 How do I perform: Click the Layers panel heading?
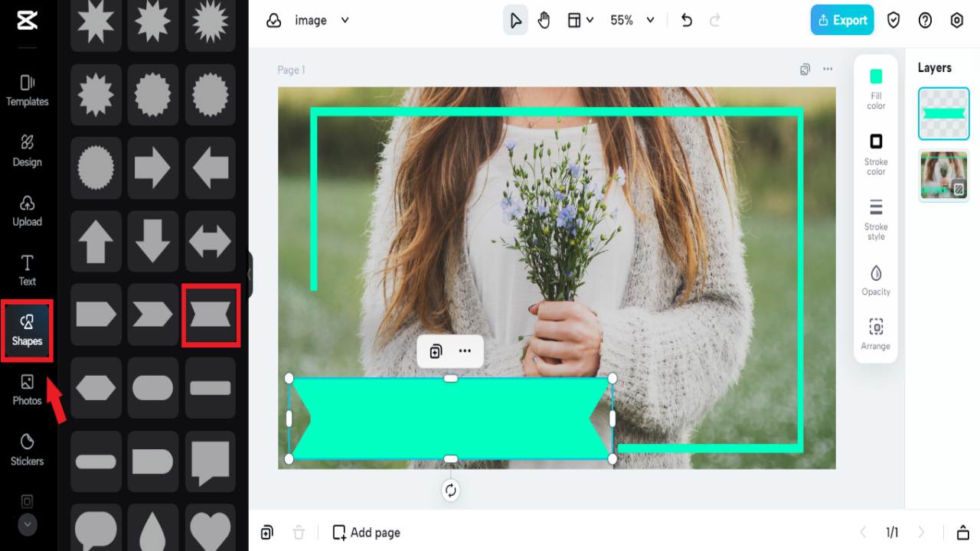click(x=935, y=68)
